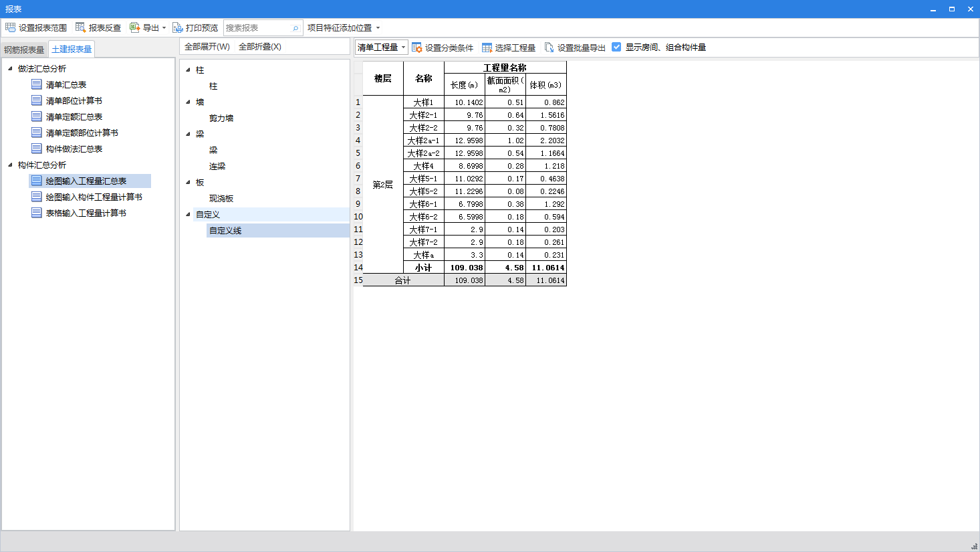Collapse the 构件汇总分析 tree node

[10, 165]
